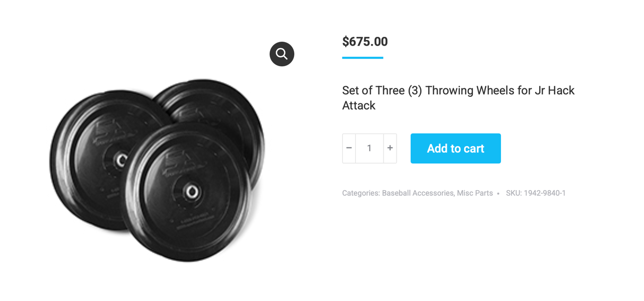
Task: Open the Baseball Accessories category link
Action: (x=417, y=193)
